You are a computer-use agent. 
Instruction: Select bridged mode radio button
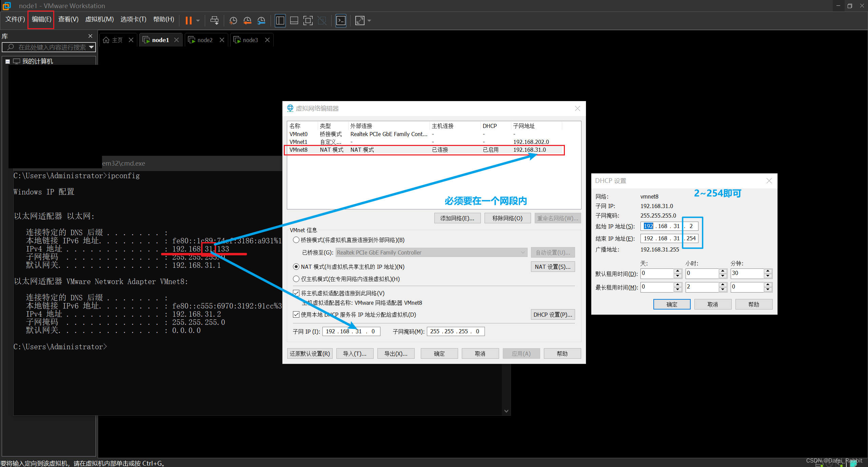coord(296,240)
